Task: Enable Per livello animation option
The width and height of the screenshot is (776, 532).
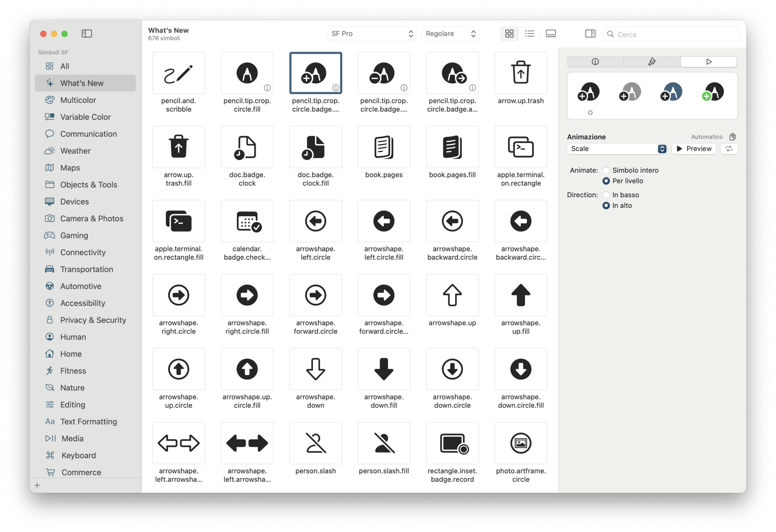Action: click(x=606, y=181)
